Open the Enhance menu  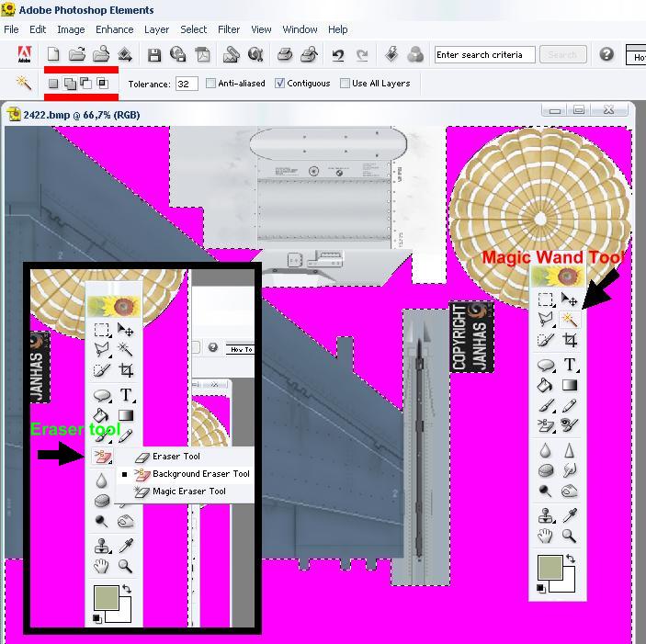tap(115, 29)
